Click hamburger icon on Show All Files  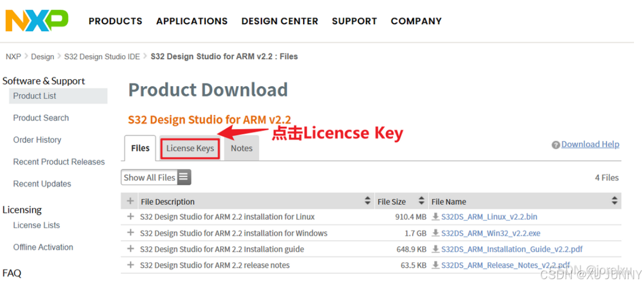click(183, 178)
